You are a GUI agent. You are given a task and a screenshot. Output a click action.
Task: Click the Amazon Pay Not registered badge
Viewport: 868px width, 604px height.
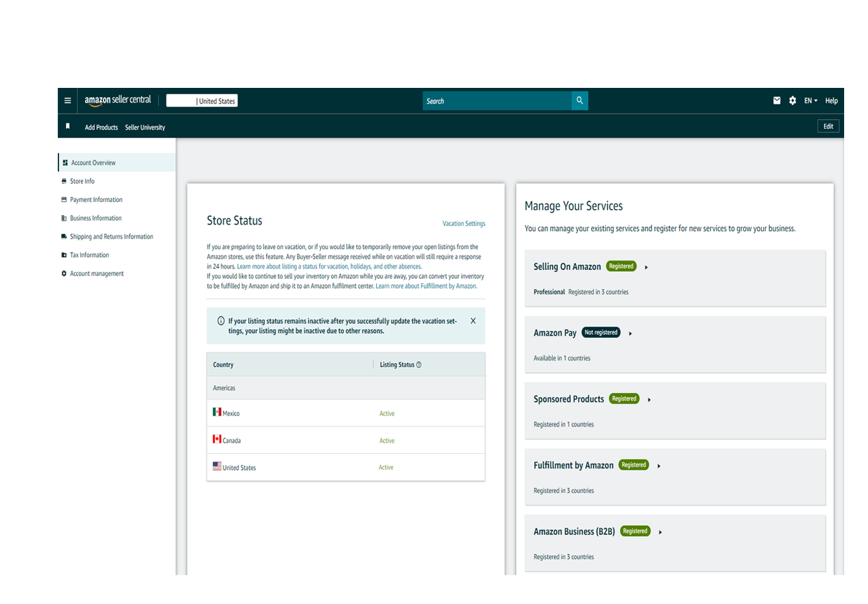601,332
